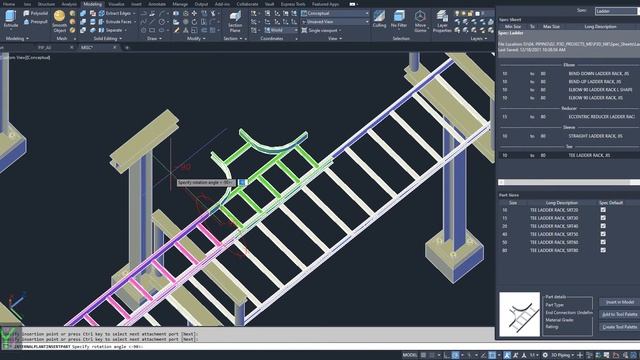Expand the Layers panel dropdown

point(478,39)
